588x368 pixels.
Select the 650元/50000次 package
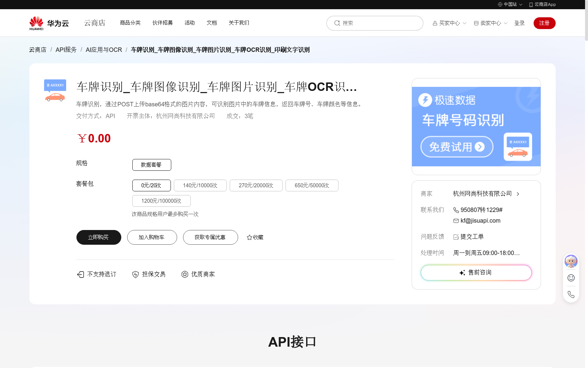click(x=312, y=185)
